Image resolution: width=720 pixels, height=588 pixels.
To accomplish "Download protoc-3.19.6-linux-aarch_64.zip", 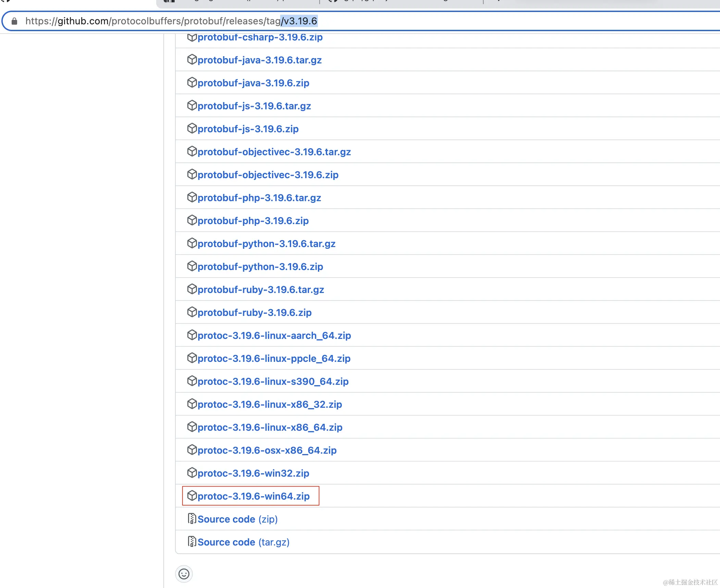I will pos(274,335).
